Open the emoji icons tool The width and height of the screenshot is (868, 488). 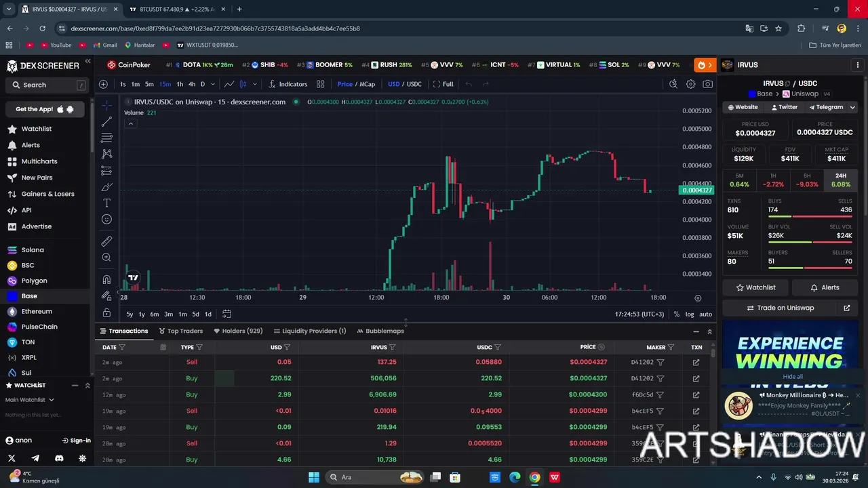[x=106, y=219]
